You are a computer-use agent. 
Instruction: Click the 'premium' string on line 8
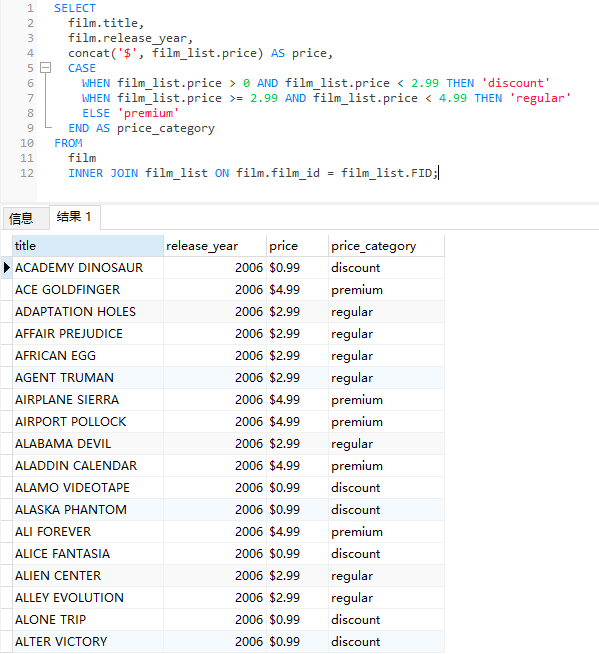click(x=148, y=113)
